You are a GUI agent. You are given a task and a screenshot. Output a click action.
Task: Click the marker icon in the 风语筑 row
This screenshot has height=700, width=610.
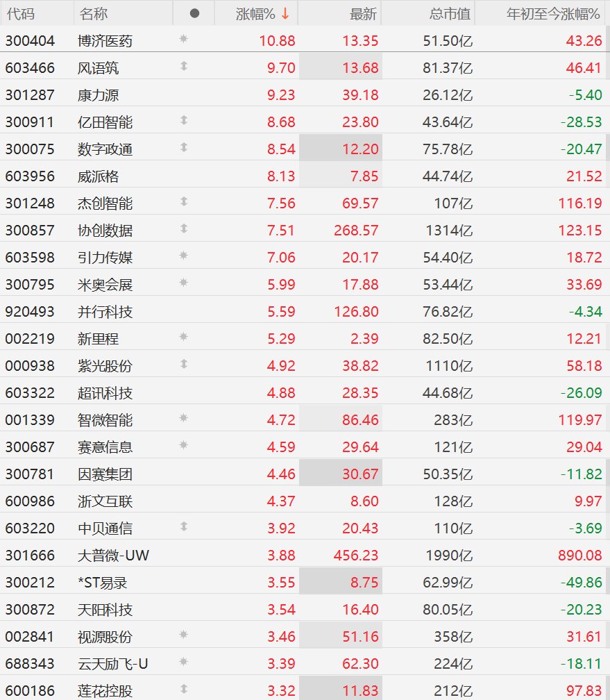[183, 67]
